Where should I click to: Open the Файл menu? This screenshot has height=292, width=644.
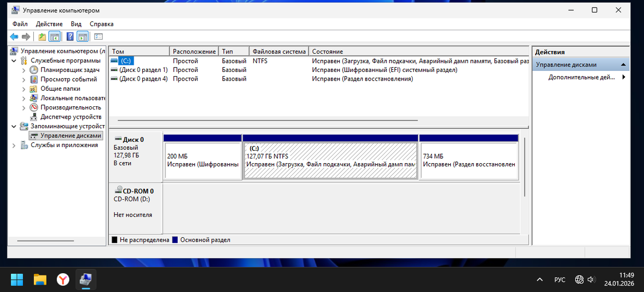[20, 24]
